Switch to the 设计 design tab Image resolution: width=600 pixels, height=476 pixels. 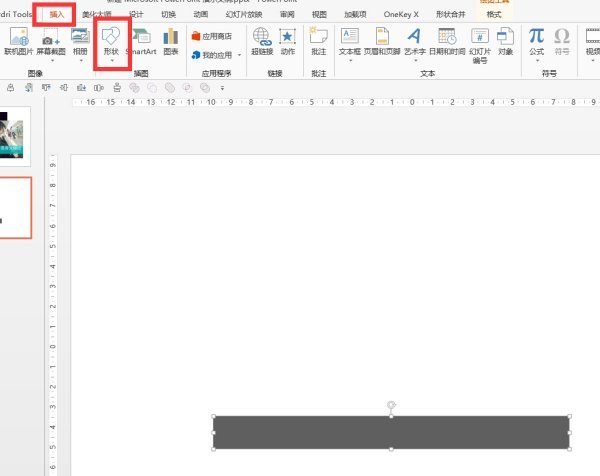(135, 15)
